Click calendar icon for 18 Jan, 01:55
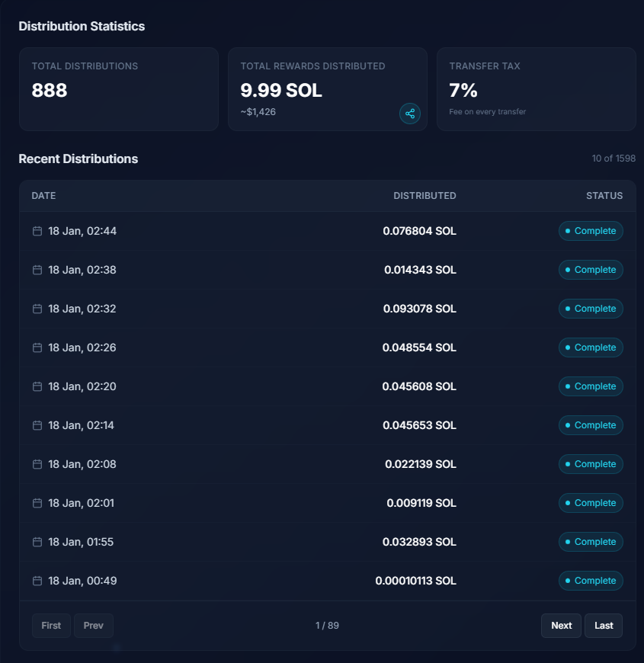Viewport: 644px width, 663px height. 37,542
